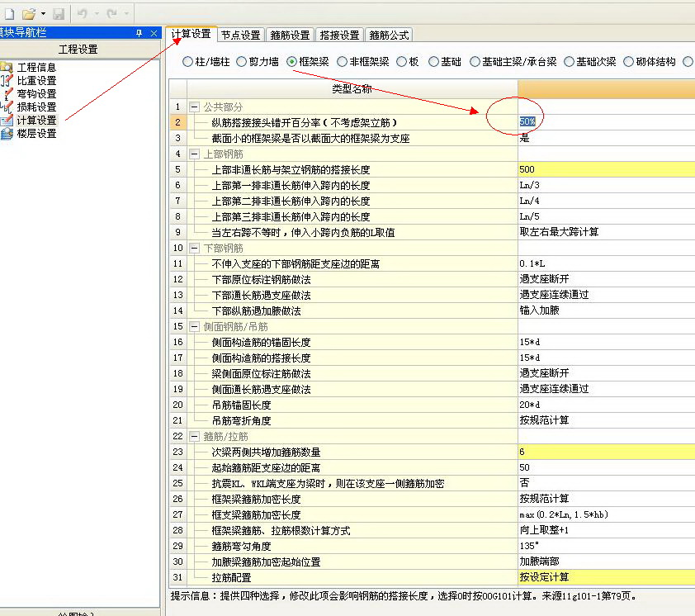Collapse the 上部钢筋 group

(x=194, y=154)
